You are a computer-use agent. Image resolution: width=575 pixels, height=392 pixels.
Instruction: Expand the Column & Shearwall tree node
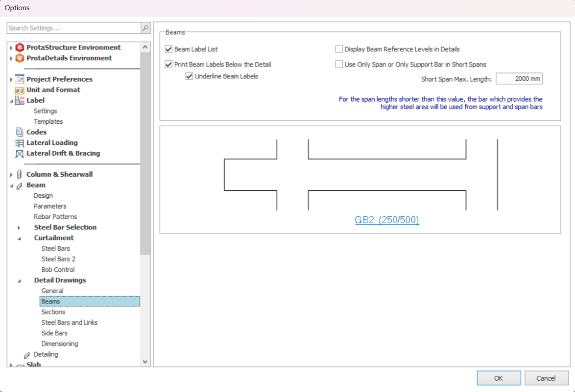[11, 175]
